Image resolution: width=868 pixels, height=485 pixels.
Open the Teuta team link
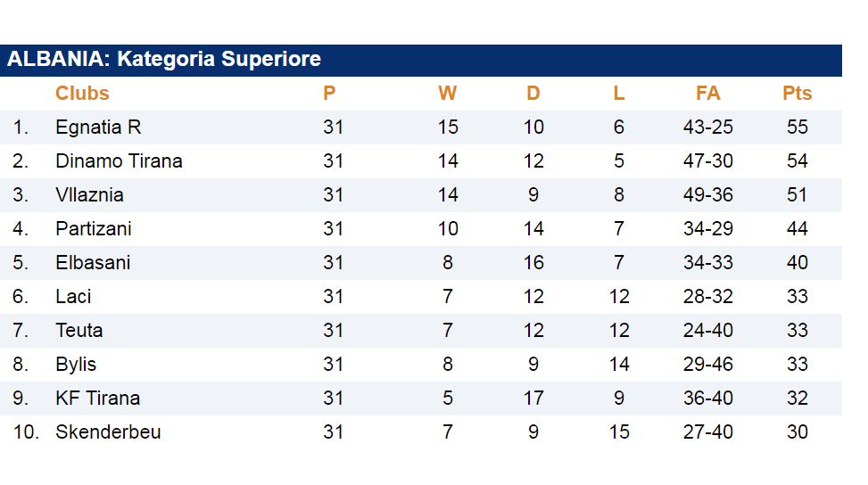coord(79,331)
